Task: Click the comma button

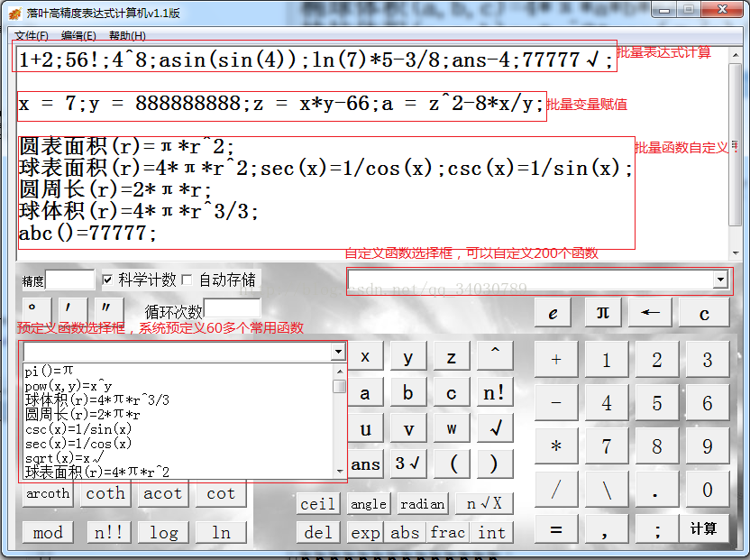Action: point(607,528)
